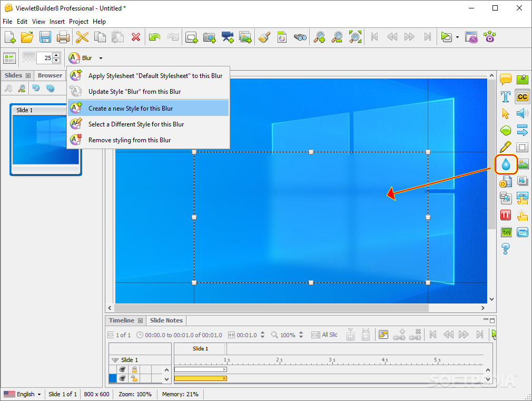Click the blur amount value field
The width and height of the screenshot is (532, 401).
(x=44, y=58)
